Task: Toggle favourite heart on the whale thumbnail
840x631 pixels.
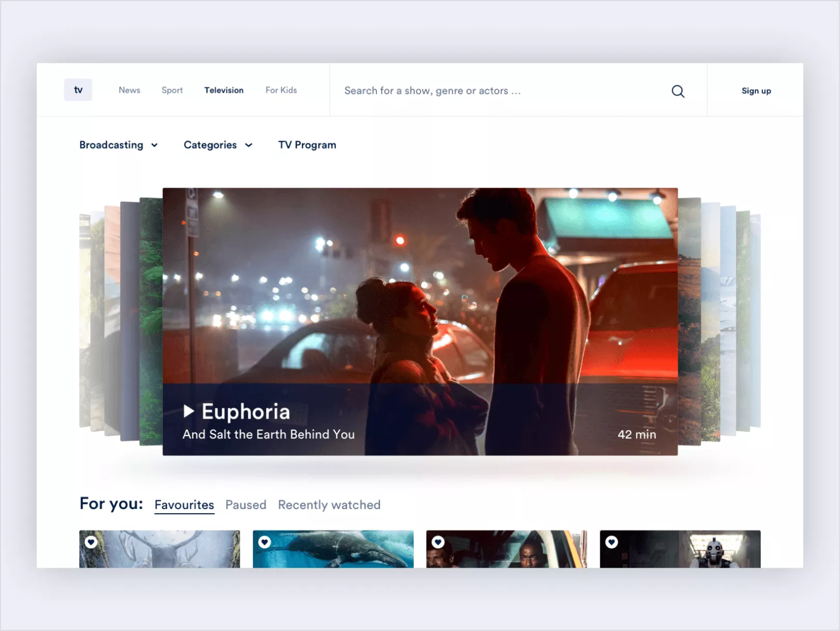Action: 265,542
